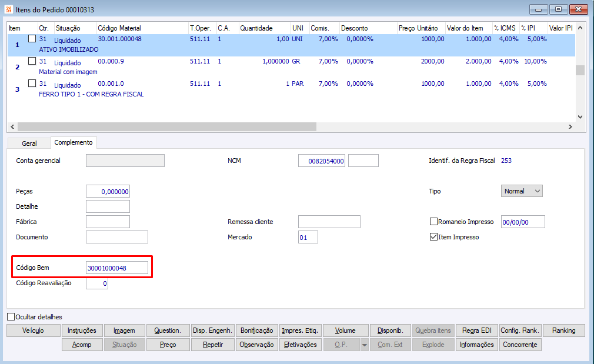The height and width of the screenshot is (364, 594).
Task: Open the Regra EDI button
Action: tap(477, 330)
